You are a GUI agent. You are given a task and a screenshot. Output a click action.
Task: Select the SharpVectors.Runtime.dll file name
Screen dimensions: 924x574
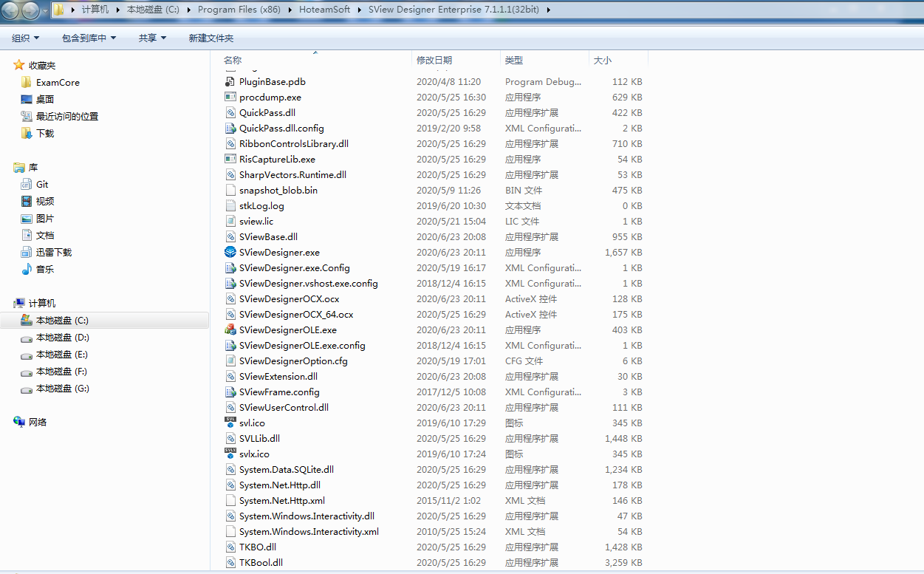pyautogui.click(x=292, y=174)
